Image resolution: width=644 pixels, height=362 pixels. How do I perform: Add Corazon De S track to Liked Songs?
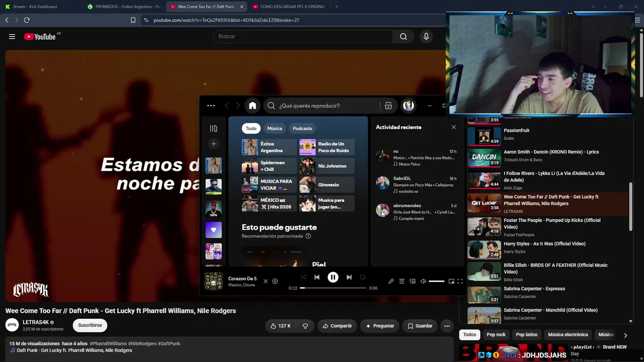pyautogui.click(x=275, y=282)
